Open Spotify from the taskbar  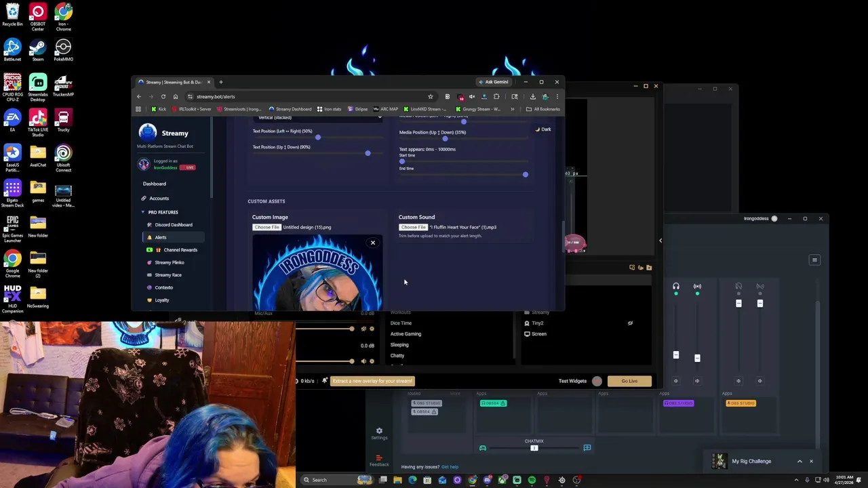pyautogui.click(x=532, y=480)
